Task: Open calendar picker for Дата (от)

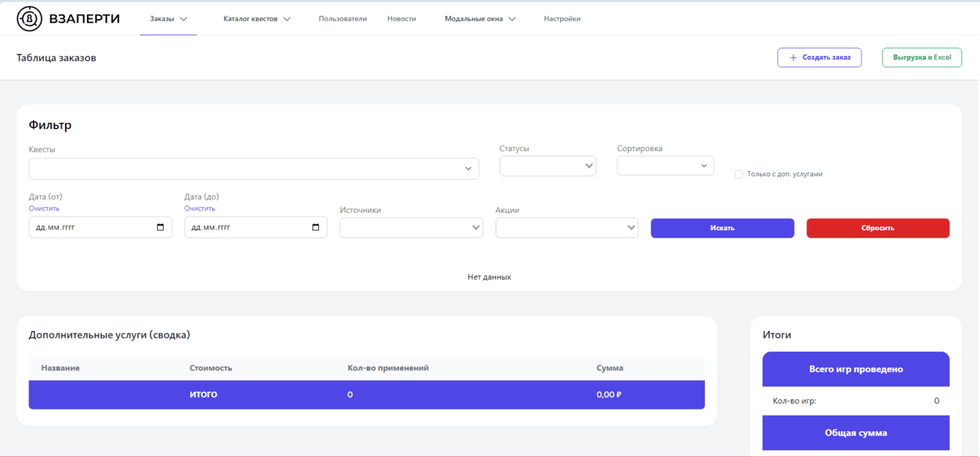Action: click(161, 227)
